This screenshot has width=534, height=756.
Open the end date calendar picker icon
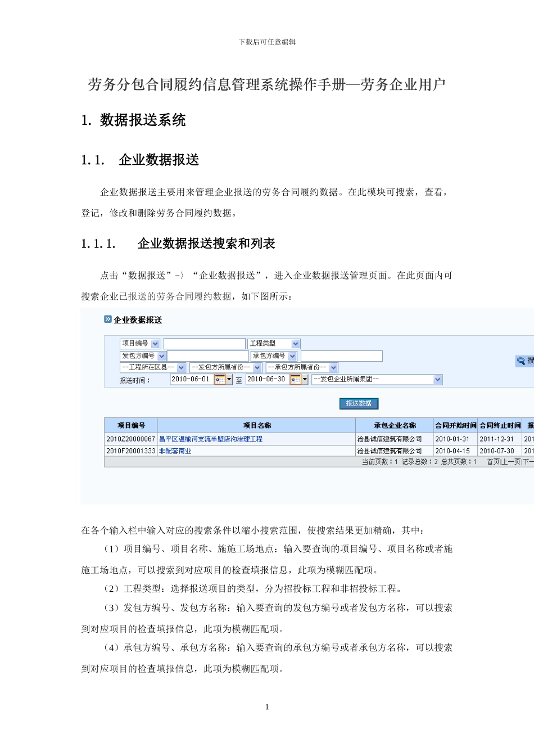(x=296, y=380)
